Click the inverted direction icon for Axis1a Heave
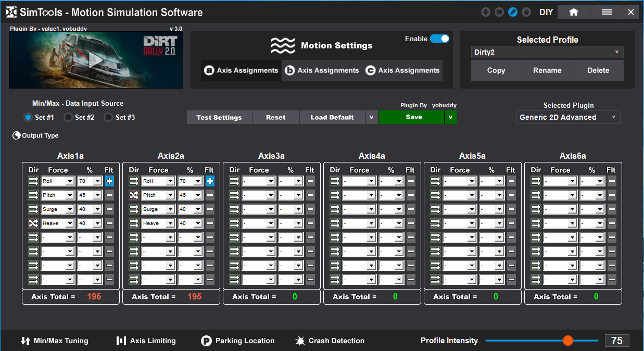 pyautogui.click(x=33, y=223)
